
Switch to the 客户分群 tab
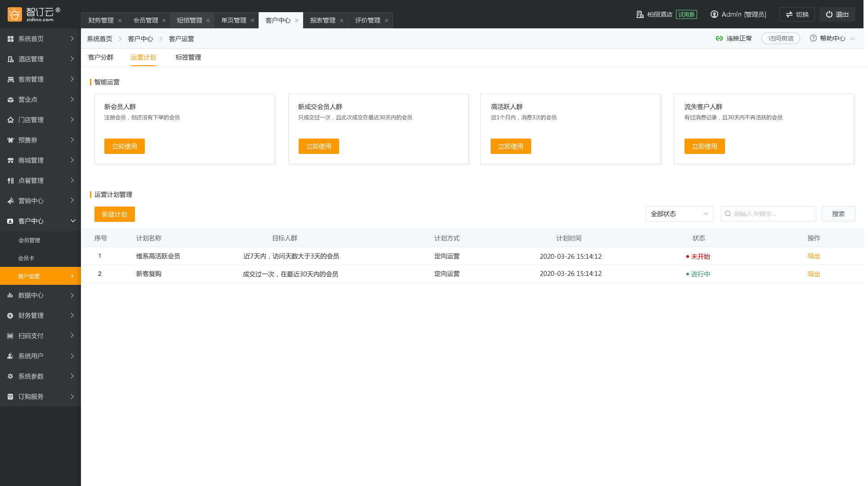point(101,57)
